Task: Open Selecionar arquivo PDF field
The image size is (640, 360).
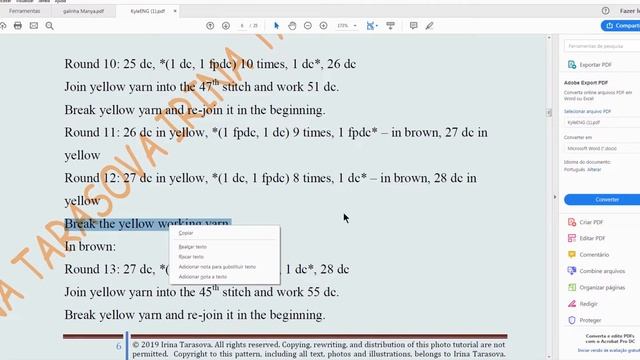Action: (x=602, y=122)
